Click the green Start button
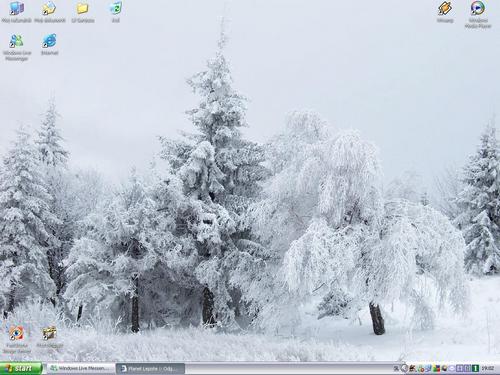This screenshot has height=375, width=500. click(21, 368)
